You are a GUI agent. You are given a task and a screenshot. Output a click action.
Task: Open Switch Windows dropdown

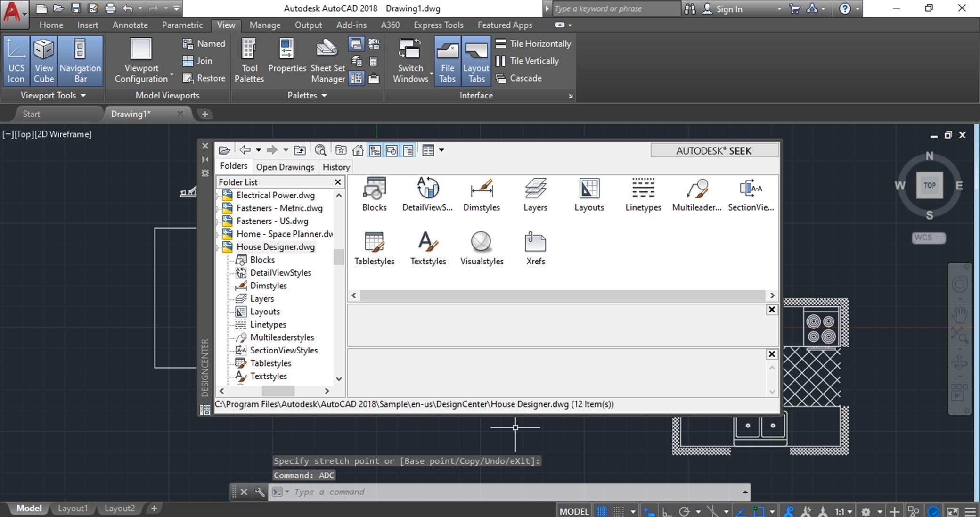tap(410, 61)
